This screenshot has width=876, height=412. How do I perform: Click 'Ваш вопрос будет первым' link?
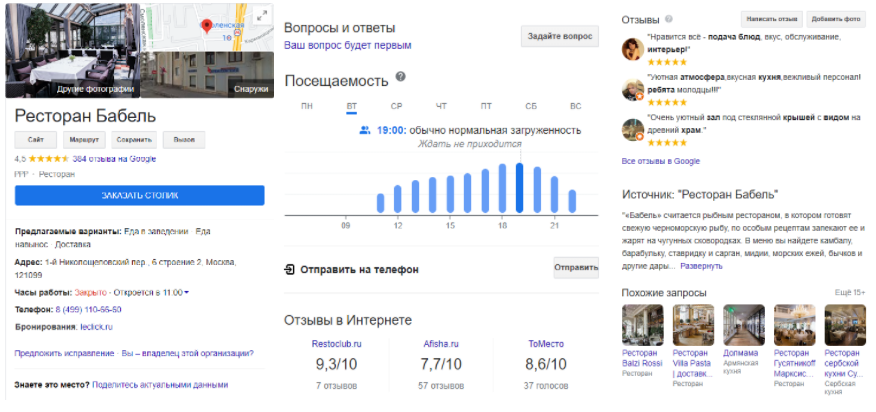coord(348,45)
